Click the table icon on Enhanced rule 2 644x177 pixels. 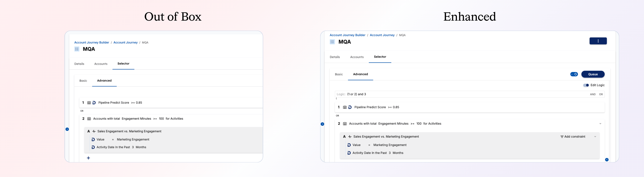pos(345,124)
